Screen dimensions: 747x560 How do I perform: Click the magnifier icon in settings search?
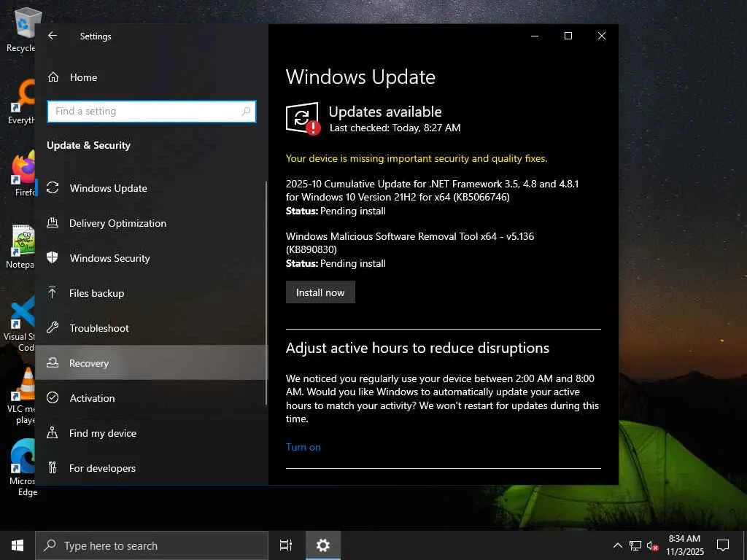click(246, 112)
